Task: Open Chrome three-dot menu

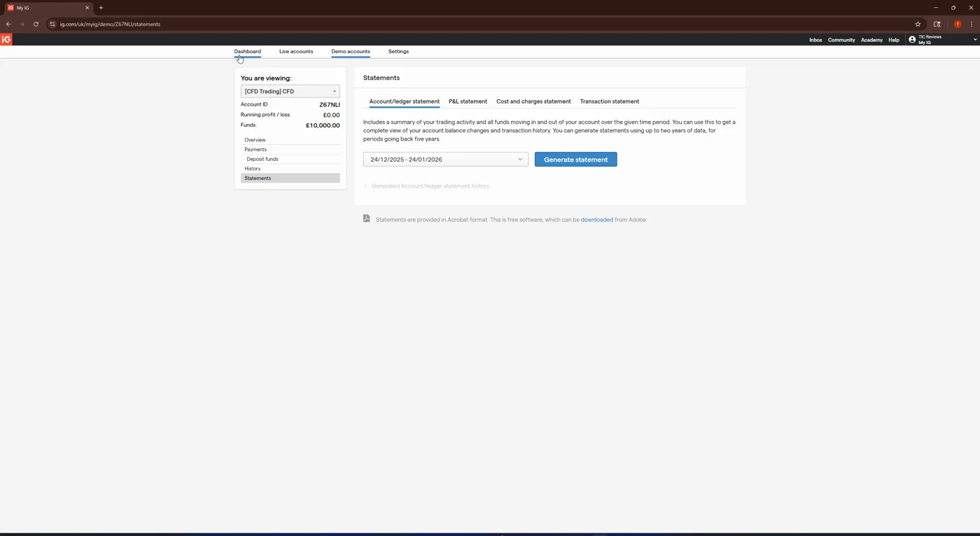Action: [972, 24]
